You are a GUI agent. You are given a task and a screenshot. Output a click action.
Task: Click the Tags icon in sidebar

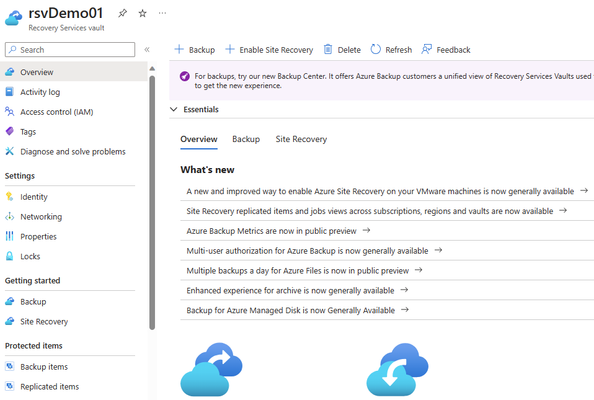(9, 131)
